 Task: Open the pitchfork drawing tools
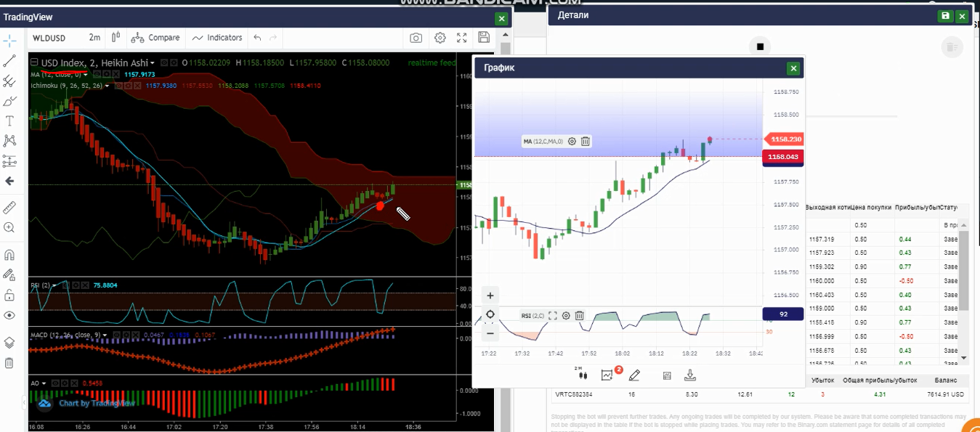(9, 81)
